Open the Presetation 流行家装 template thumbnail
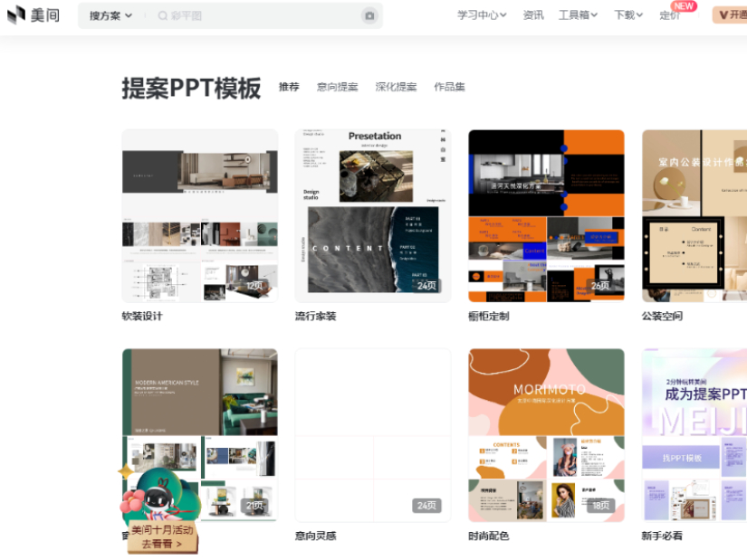 pyautogui.click(x=373, y=215)
